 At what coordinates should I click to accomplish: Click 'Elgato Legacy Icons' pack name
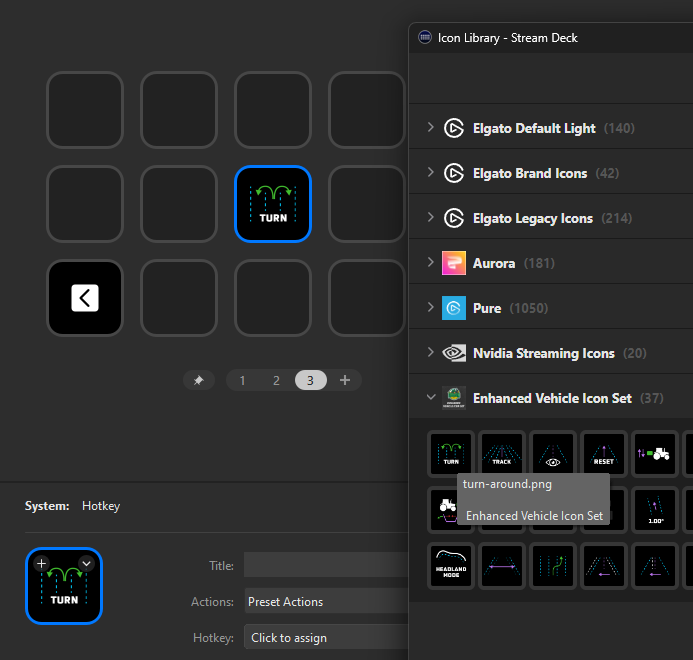pyautogui.click(x=533, y=218)
